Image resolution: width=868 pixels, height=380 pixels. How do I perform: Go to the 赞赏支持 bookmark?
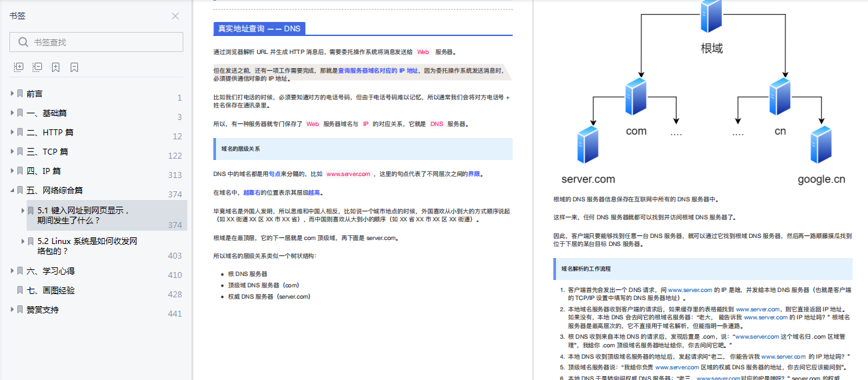(x=43, y=310)
